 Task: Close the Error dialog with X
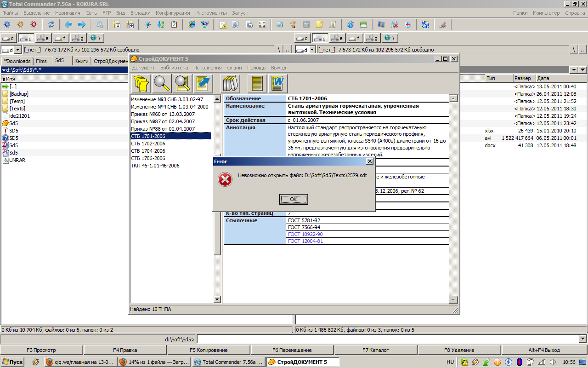[x=369, y=161]
